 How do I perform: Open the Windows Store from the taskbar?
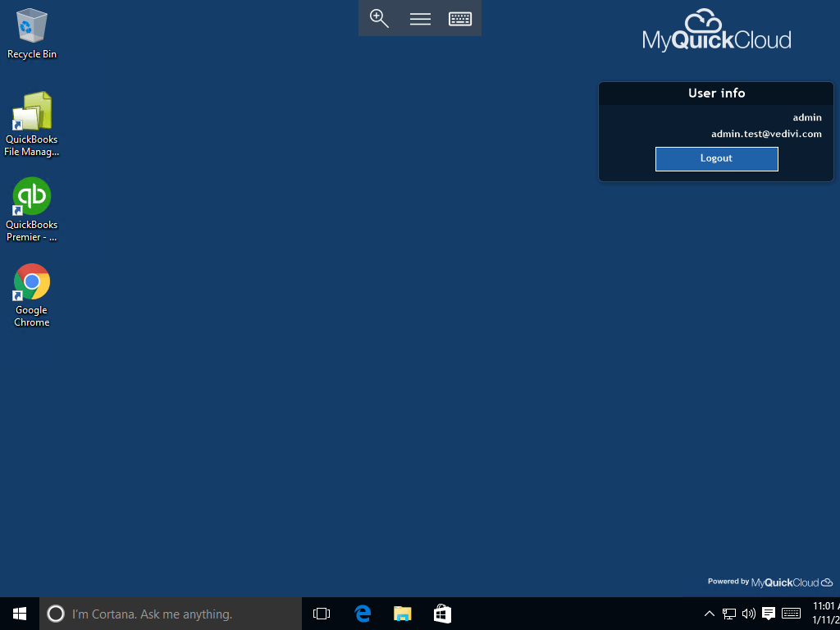tap(442, 614)
